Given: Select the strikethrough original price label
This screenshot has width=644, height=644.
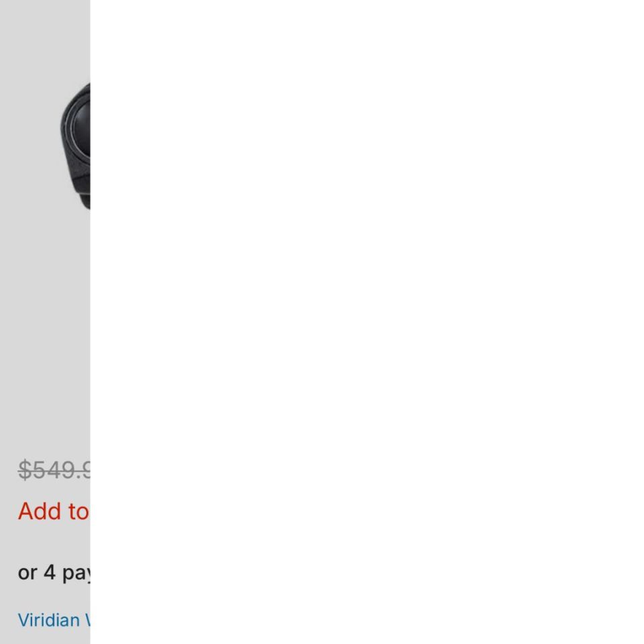Looking at the screenshot, I should pyautogui.click(x=54, y=470).
